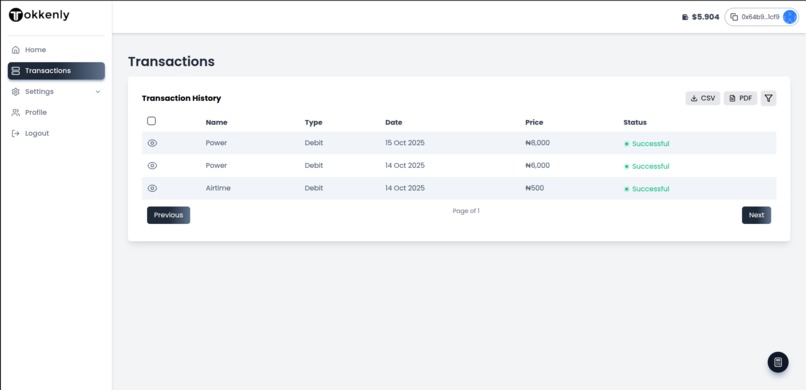Click the Logout arrow icon in the sidebar

point(16,134)
